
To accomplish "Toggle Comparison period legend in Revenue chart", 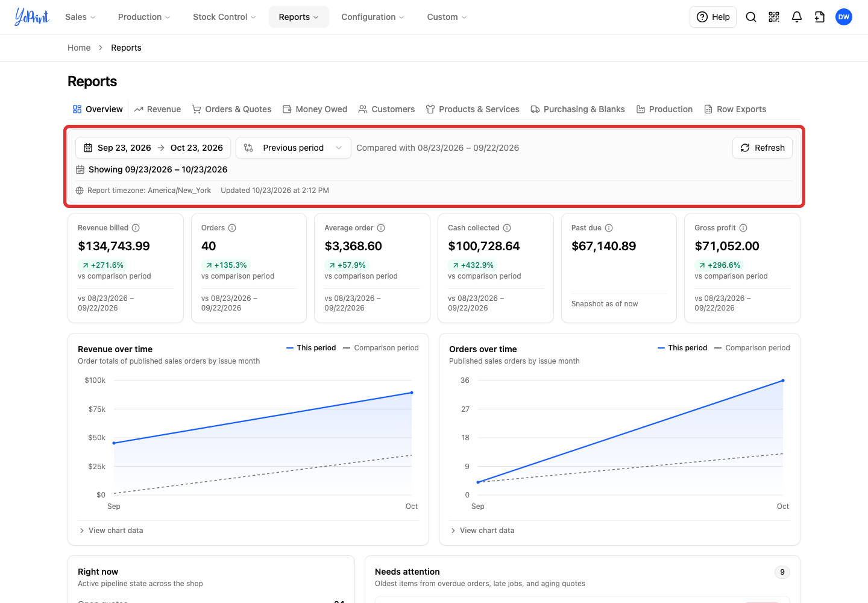I will 381,348.
